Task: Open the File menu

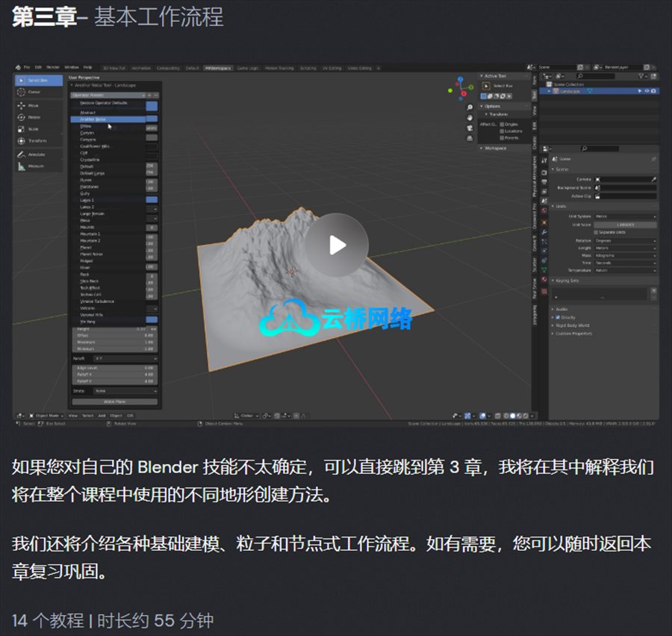Action: pos(26,67)
